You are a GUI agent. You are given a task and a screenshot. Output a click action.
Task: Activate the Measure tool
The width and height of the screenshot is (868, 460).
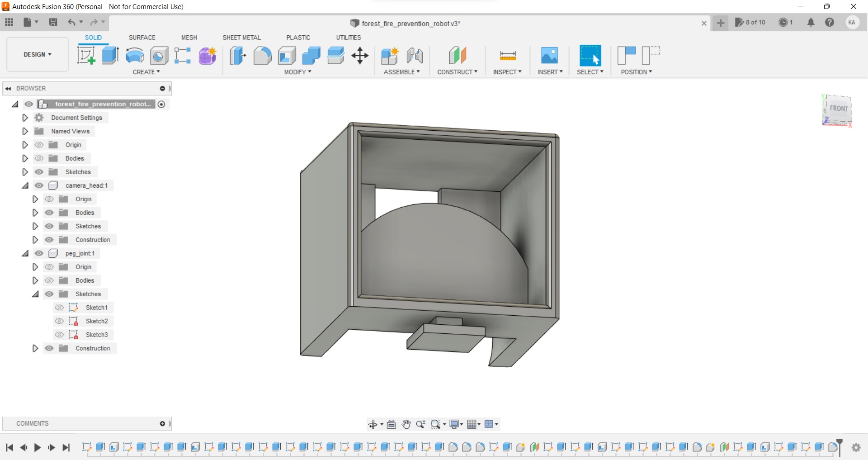pyautogui.click(x=508, y=56)
